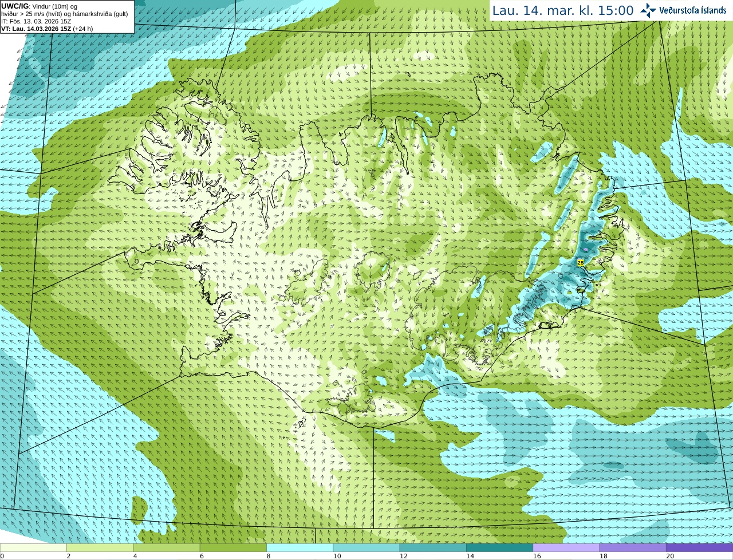Click the UWC/IG: Vindur (10m) og line
The image size is (733, 560).
(39, 6)
